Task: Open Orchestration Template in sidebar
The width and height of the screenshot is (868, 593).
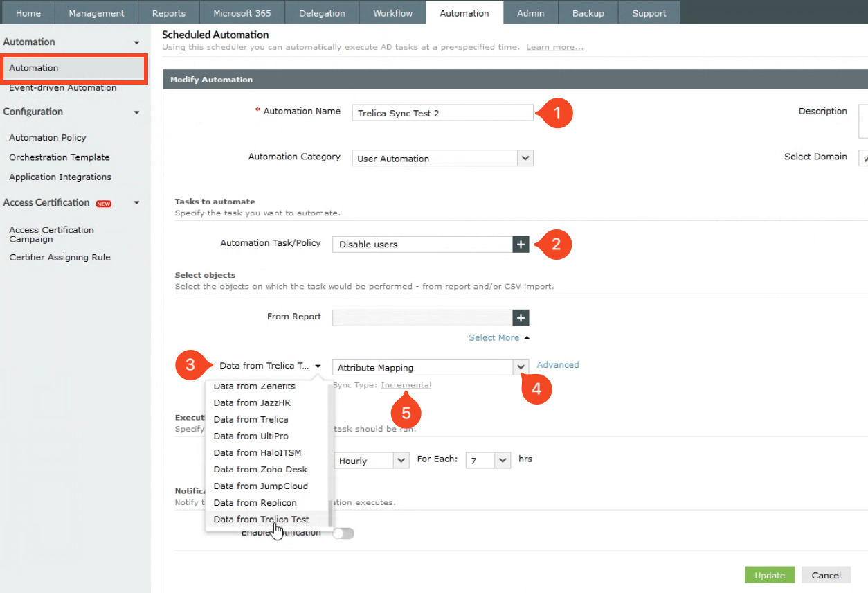Action: click(x=60, y=157)
